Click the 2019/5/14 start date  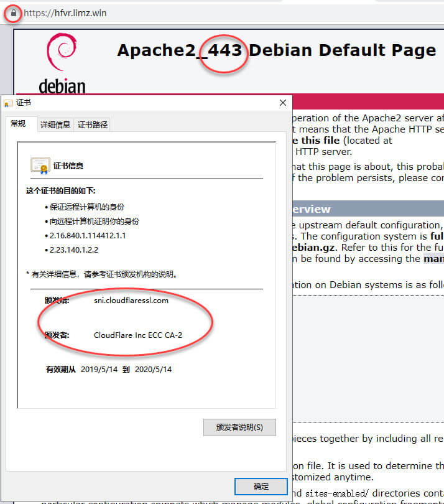coord(99,370)
